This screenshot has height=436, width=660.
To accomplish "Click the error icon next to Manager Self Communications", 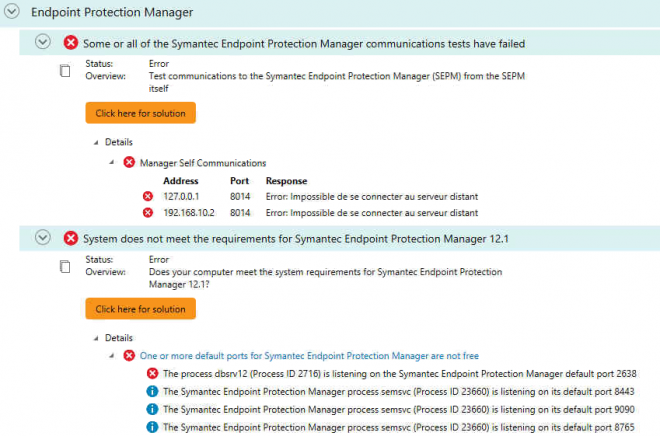I will (x=129, y=162).
